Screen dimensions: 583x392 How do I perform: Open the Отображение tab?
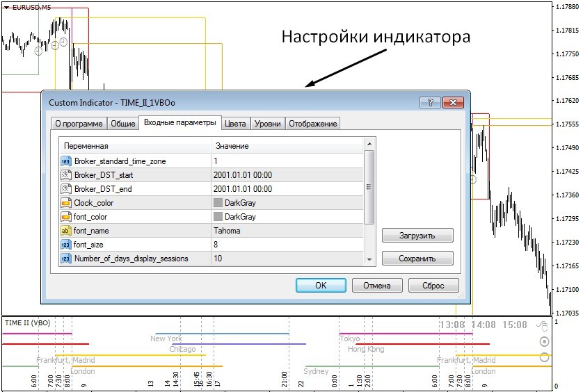click(x=312, y=124)
